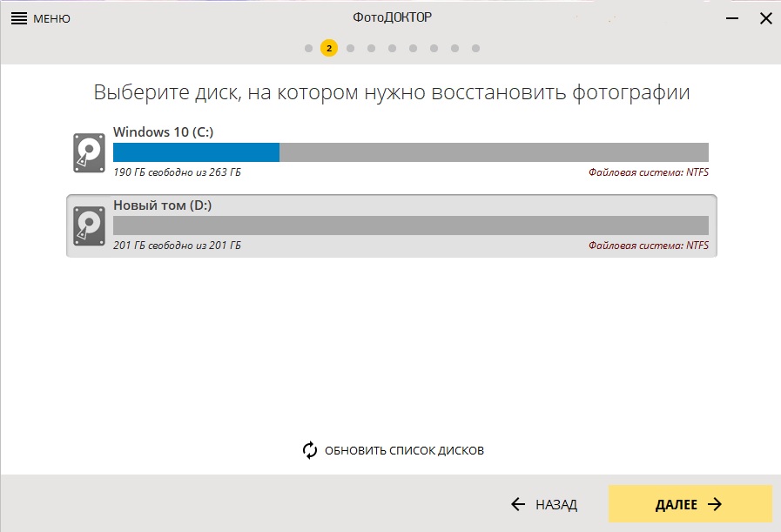Viewport: 781px width, 532px height.
Task: Click the back arrow icon next to НАЗАД
Action: (x=518, y=504)
